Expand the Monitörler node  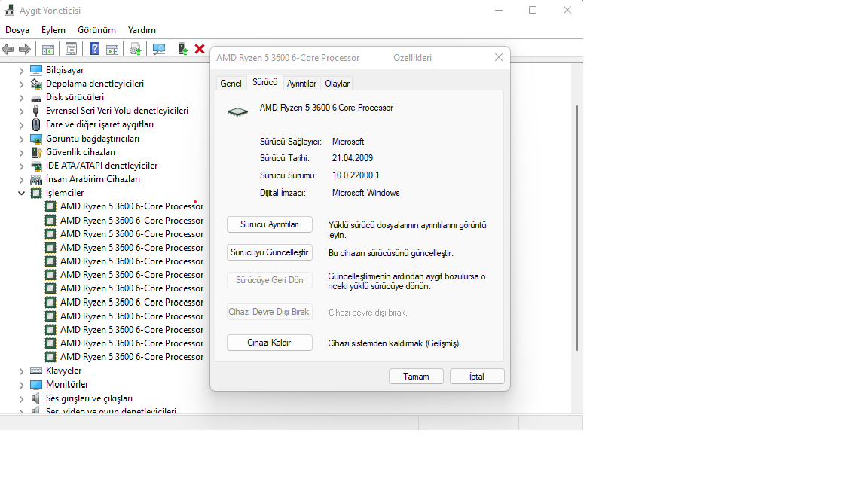pyautogui.click(x=21, y=385)
